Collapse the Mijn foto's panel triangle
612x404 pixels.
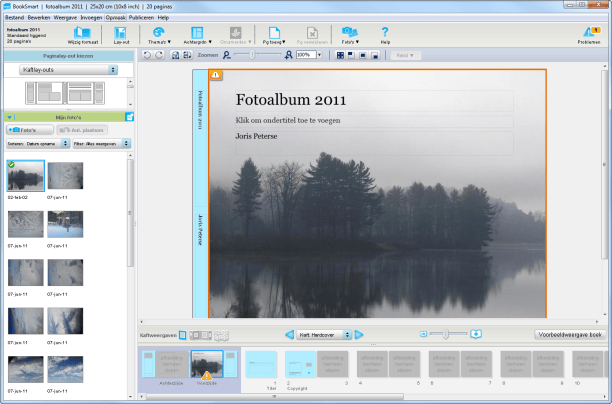[9, 117]
